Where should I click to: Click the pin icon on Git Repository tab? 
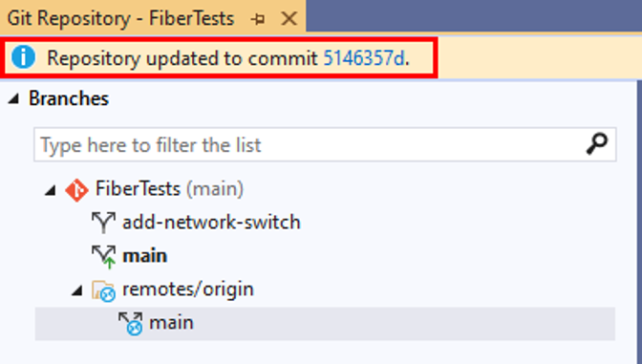[x=258, y=19]
